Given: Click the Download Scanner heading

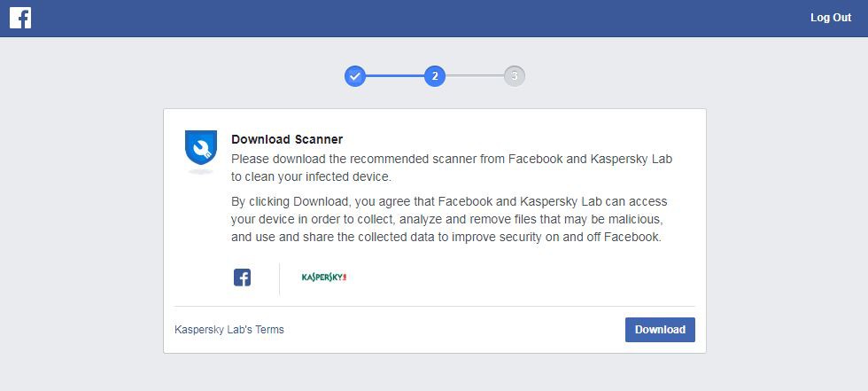Looking at the screenshot, I should pos(287,139).
